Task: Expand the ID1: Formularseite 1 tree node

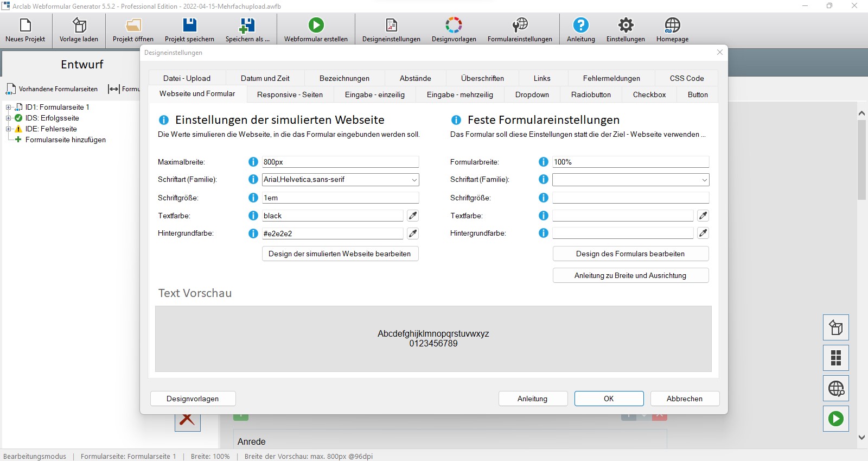Action: click(x=9, y=108)
